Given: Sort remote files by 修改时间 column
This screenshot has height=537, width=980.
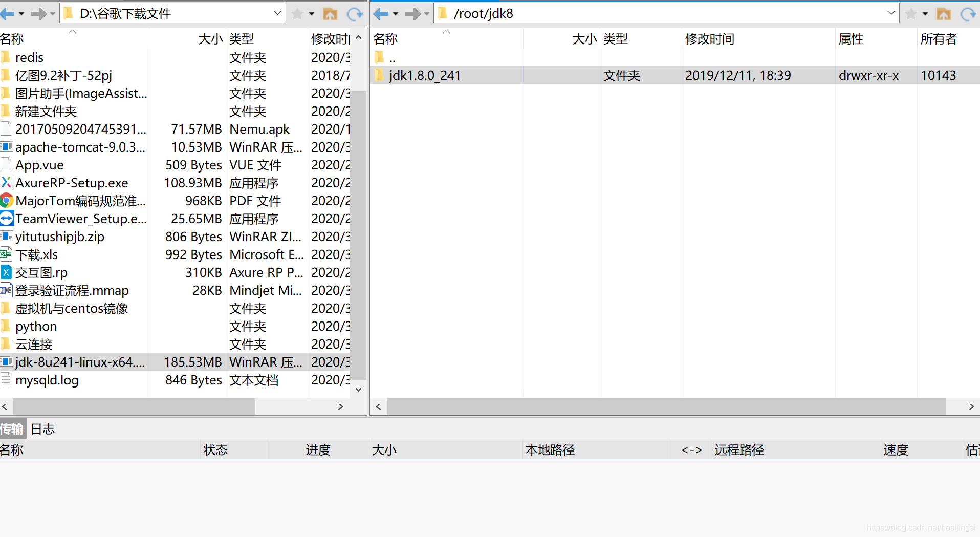Looking at the screenshot, I should (758, 39).
